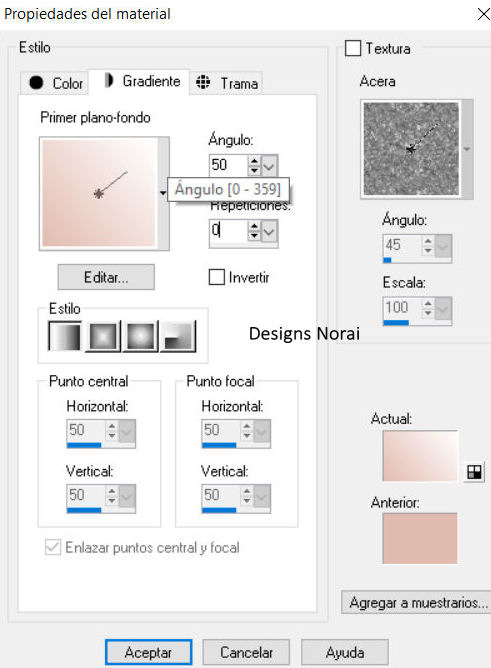Open the Repeticiones dropdown arrow
491x668 pixels.
click(269, 231)
